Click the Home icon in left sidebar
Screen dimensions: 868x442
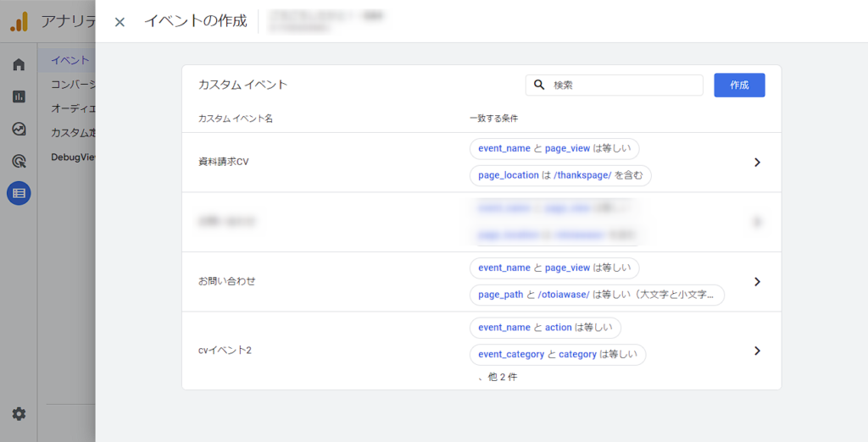19,64
